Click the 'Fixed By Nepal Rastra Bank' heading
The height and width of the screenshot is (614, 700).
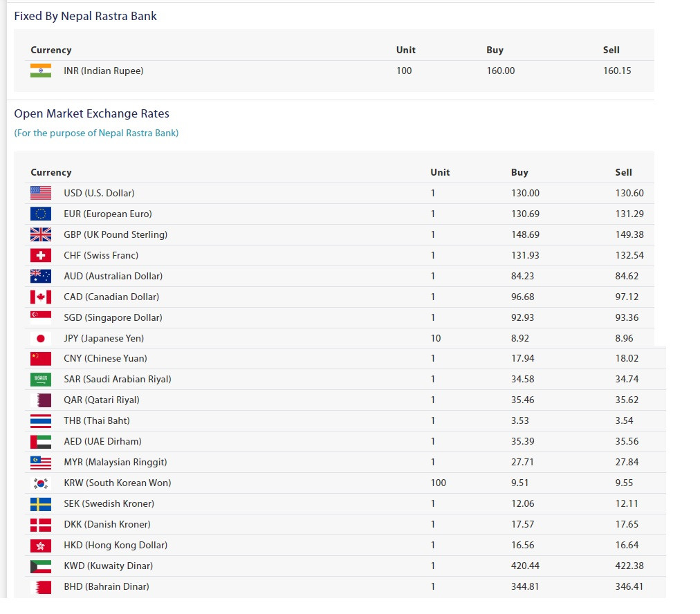pyautogui.click(x=85, y=16)
